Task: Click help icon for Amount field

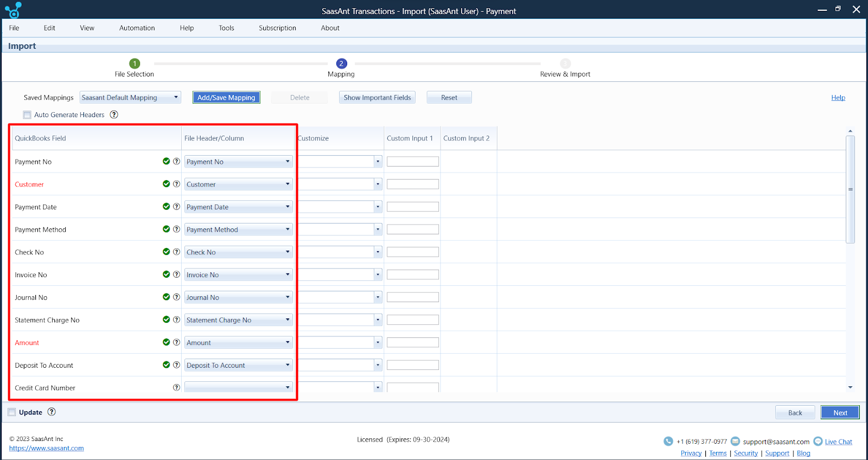Action: click(176, 342)
